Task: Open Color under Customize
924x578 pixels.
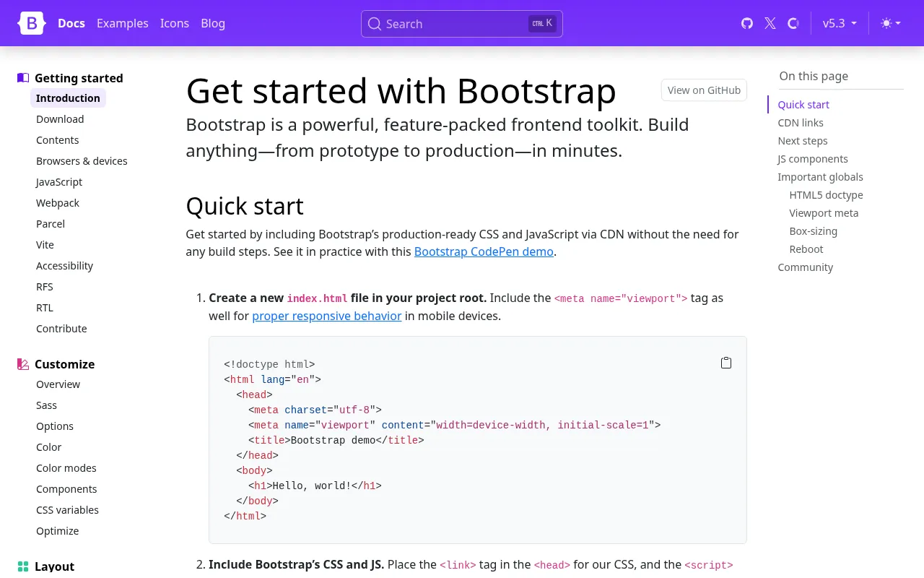Action: [x=48, y=447]
